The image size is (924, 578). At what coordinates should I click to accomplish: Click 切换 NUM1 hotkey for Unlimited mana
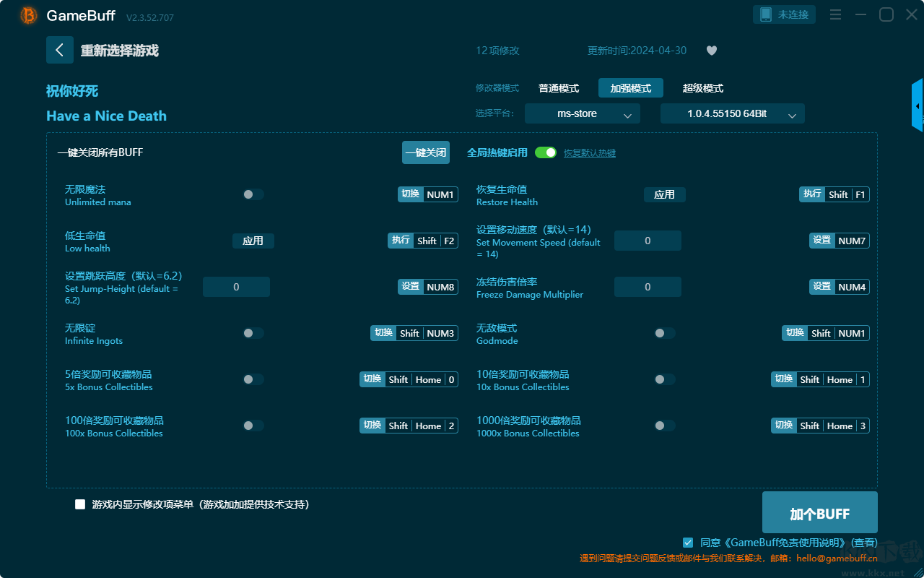(428, 194)
